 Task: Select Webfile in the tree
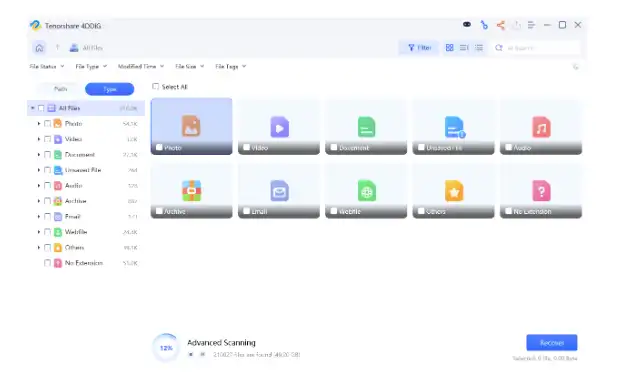tap(86, 232)
